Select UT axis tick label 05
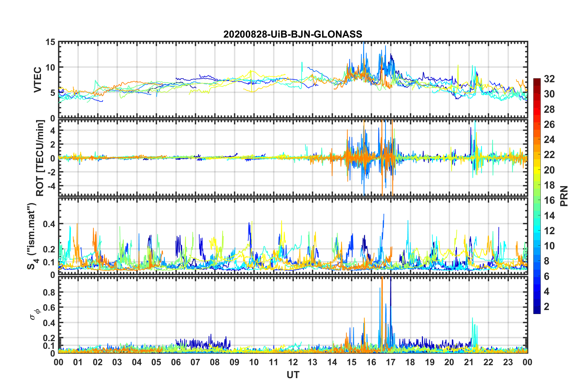Viewport: 586px width, 392px height. point(156,362)
